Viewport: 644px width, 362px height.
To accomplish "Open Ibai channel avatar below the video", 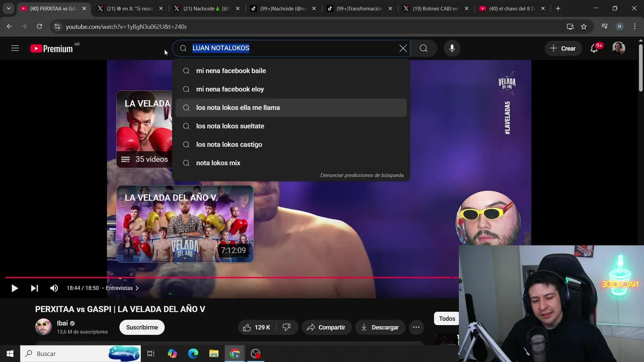I will point(43,327).
